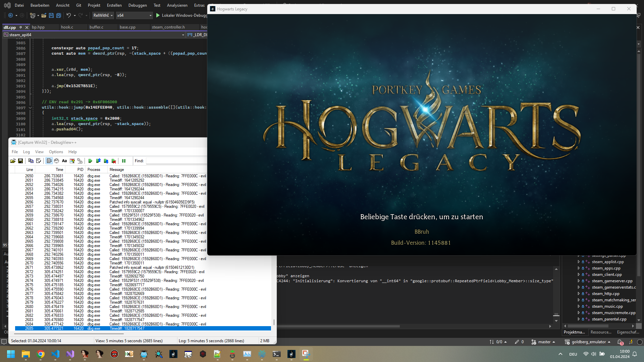Toggle autoscroll in DebugView
This screenshot has width=644, height=362.
(x=49, y=161)
